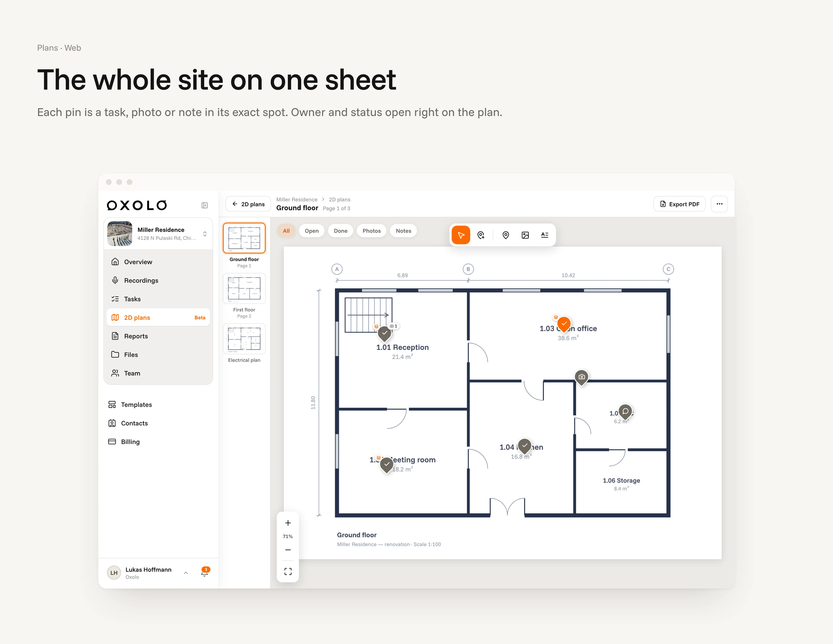
Task: Open Billing in sidebar
Action: coord(158,442)
